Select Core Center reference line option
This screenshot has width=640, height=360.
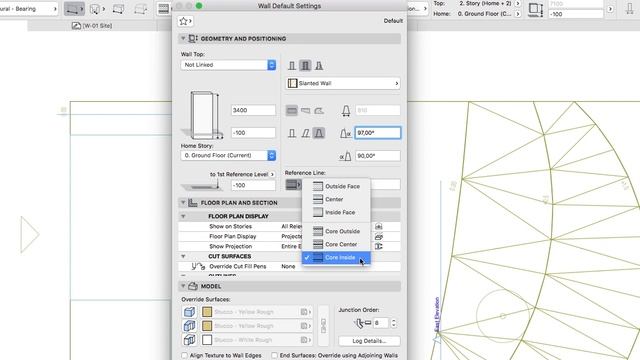tap(336, 244)
